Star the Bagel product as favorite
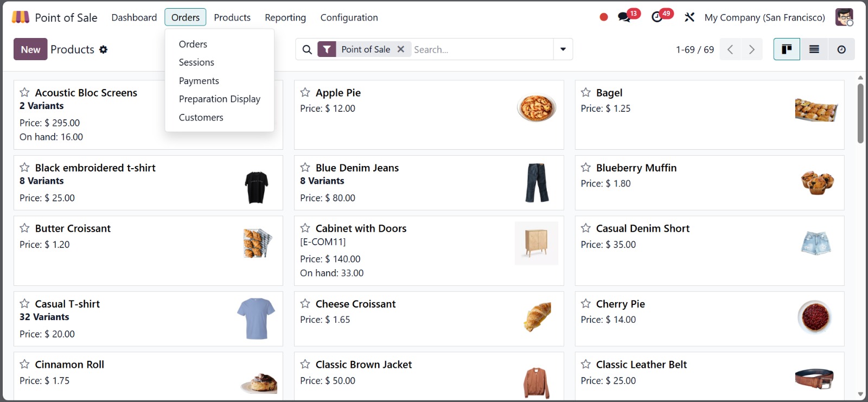The image size is (868, 402). pos(586,93)
